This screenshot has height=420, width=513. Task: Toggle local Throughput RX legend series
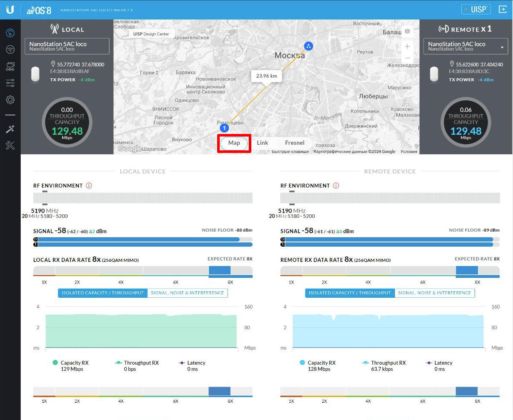(x=137, y=366)
